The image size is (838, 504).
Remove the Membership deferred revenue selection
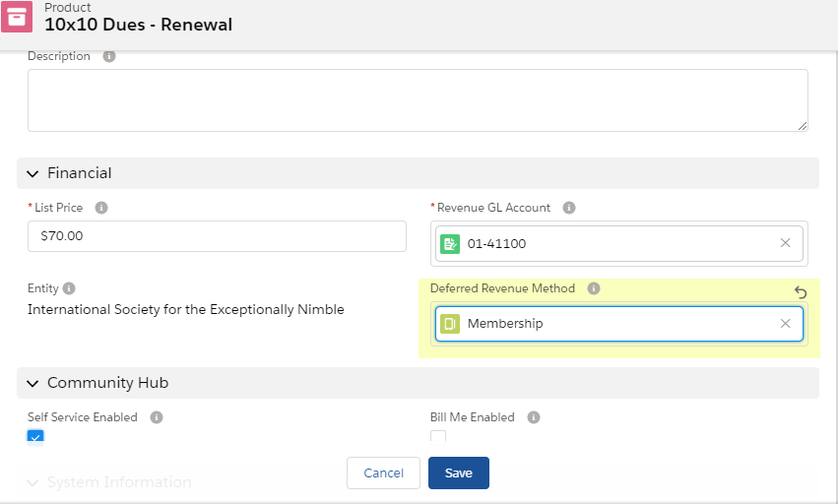[x=785, y=324]
